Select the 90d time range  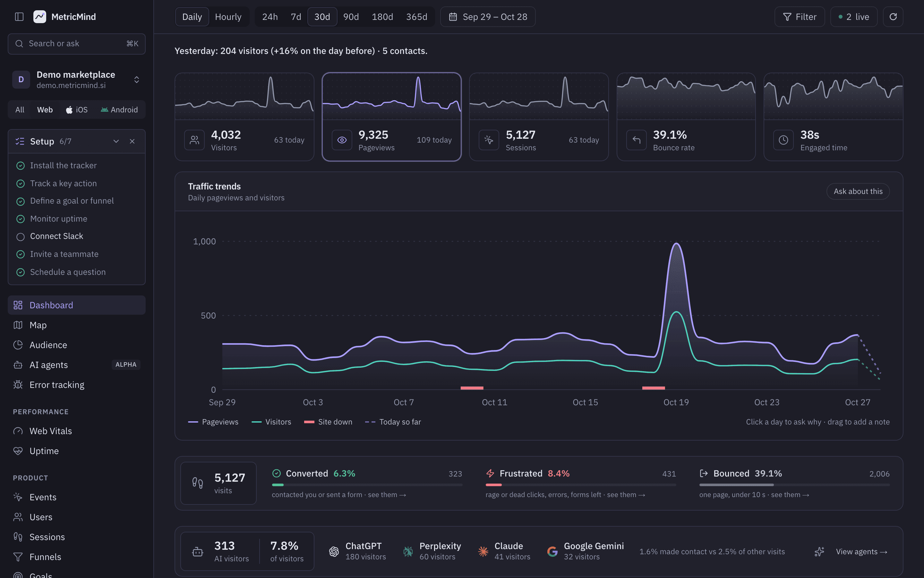coord(351,17)
